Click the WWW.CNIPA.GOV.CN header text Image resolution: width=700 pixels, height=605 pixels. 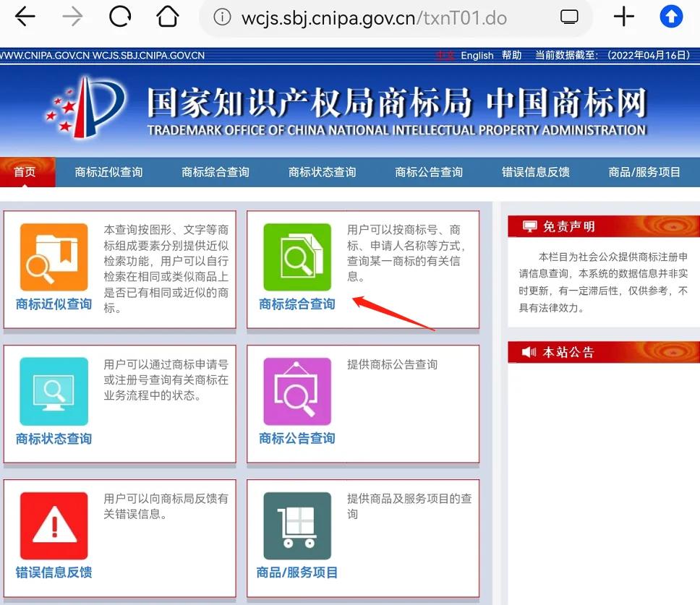[45, 56]
